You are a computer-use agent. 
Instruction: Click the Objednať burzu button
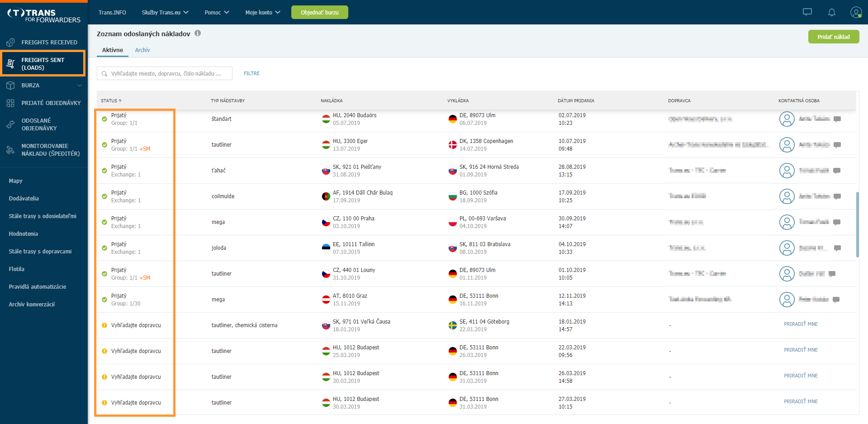320,12
